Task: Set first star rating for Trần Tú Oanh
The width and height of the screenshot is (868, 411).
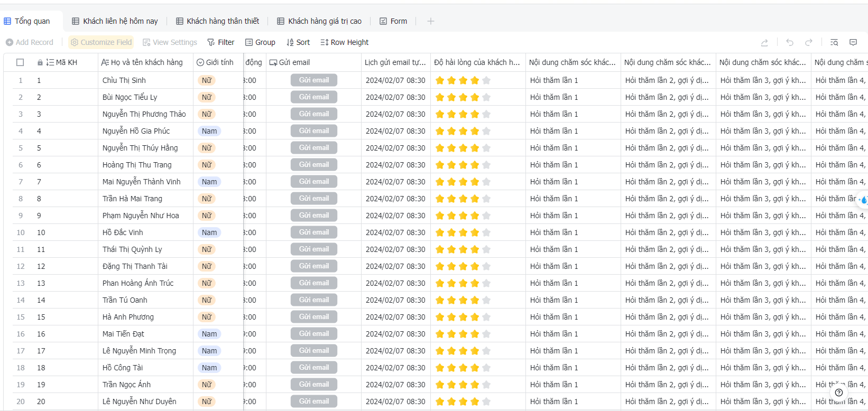Action: click(440, 300)
